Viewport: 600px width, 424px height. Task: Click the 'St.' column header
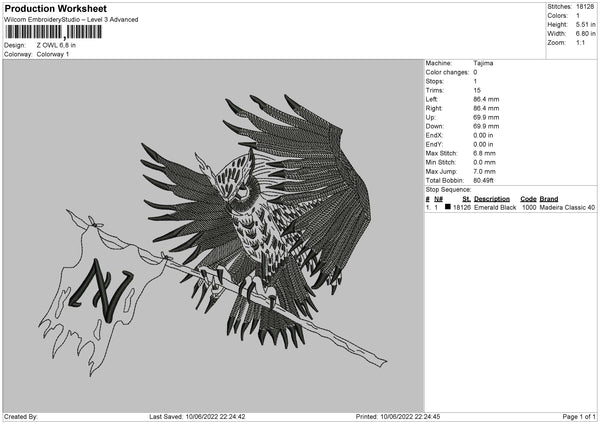point(466,199)
